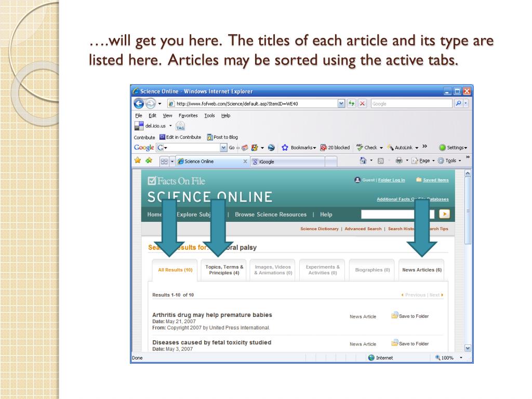Select Topics, Terms & Principles (4) tab
The image size is (532, 399).
pos(224,270)
